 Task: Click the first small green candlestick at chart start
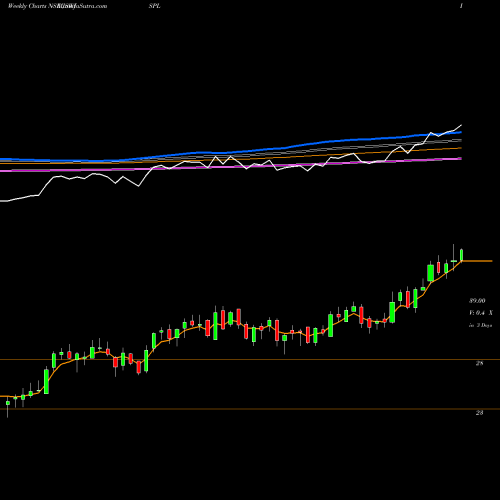(x=8, y=403)
